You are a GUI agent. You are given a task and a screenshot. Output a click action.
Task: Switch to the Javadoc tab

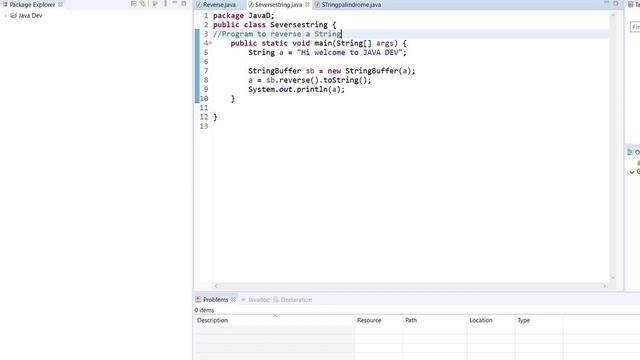(256, 300)
